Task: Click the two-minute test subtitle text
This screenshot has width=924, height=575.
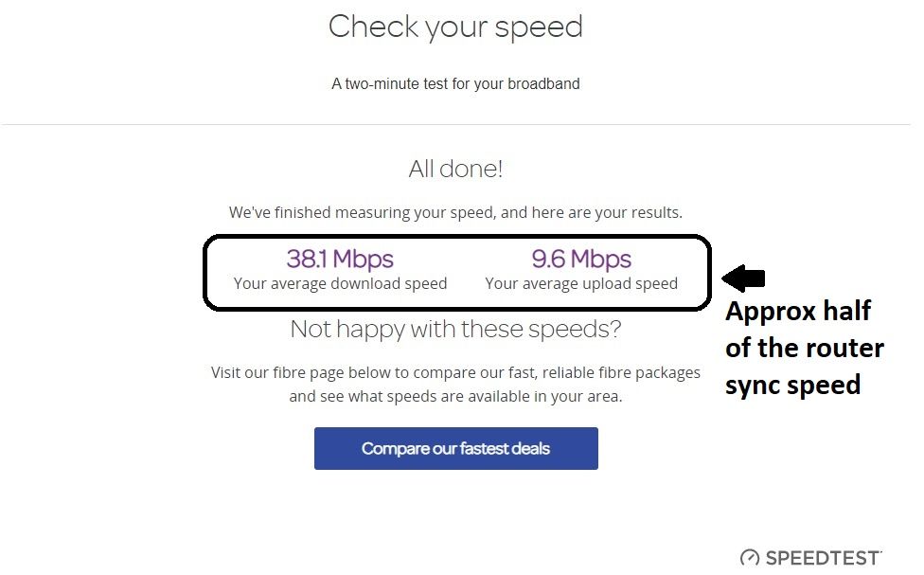Action: (x=455, y=83)
